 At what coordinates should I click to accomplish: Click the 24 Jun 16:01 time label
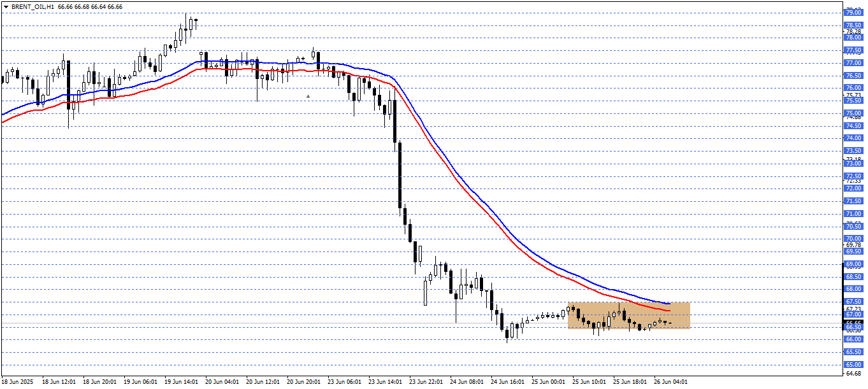pos(507,382)
